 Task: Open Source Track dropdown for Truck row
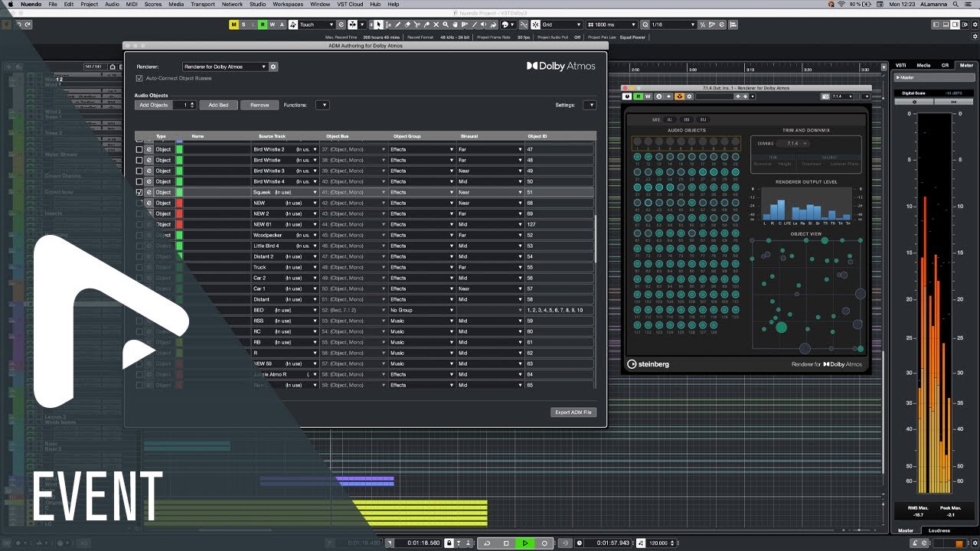(285, 267)
